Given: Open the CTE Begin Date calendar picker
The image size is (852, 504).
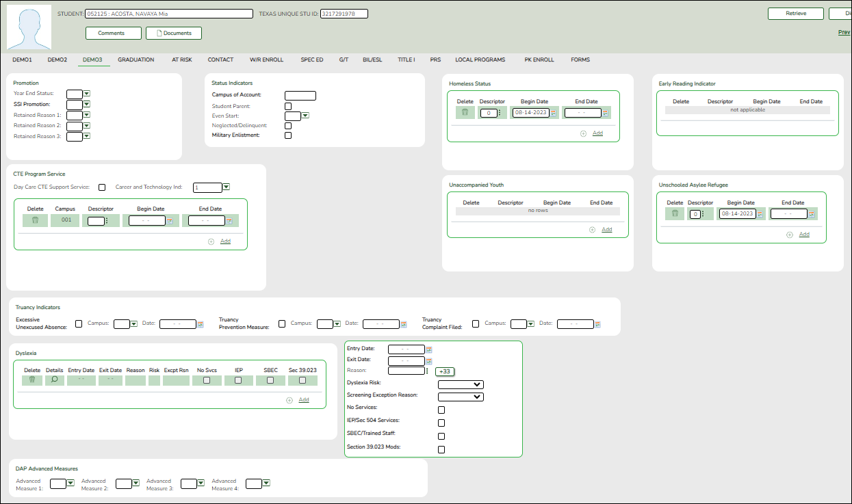Looking at the screenshot, I should [170, 221].
